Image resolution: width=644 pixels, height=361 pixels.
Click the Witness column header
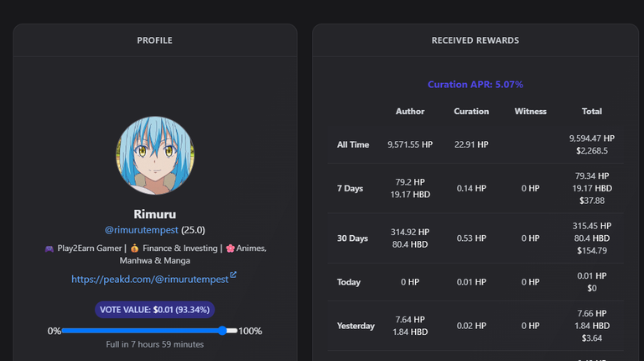click(x=530, y=112)
